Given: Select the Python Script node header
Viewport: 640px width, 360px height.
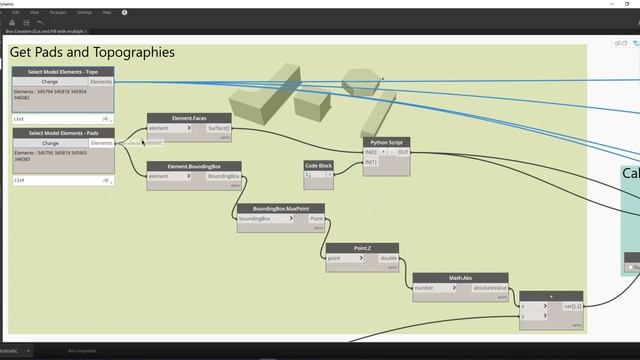Looking at the screenshot, I should [x=387, y=142].
